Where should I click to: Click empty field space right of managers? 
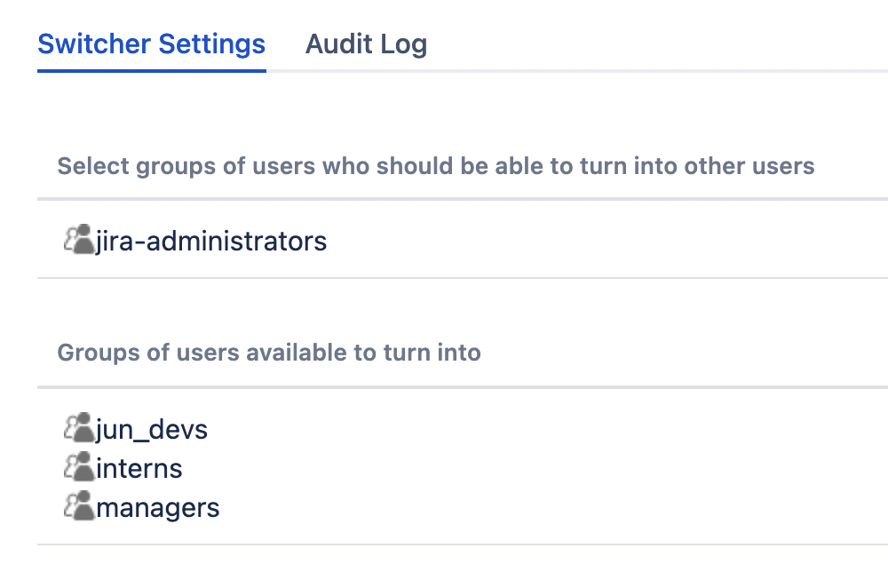tap(533, 507)
